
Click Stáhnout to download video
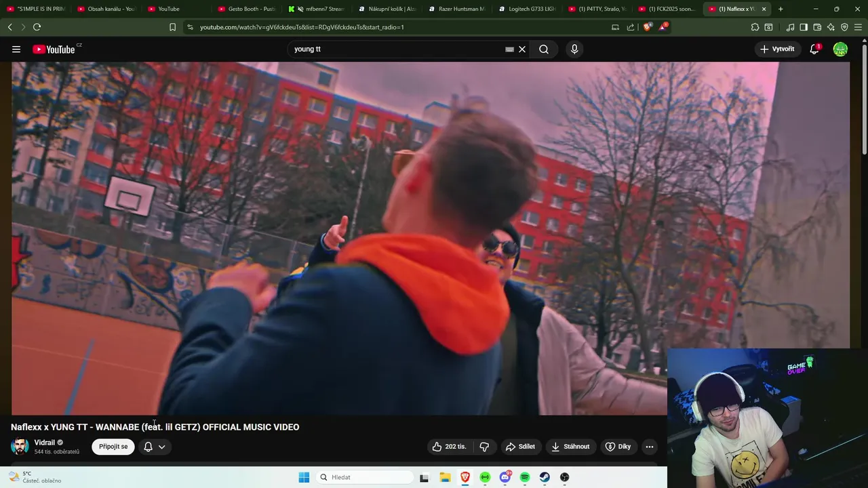(570, 447)
